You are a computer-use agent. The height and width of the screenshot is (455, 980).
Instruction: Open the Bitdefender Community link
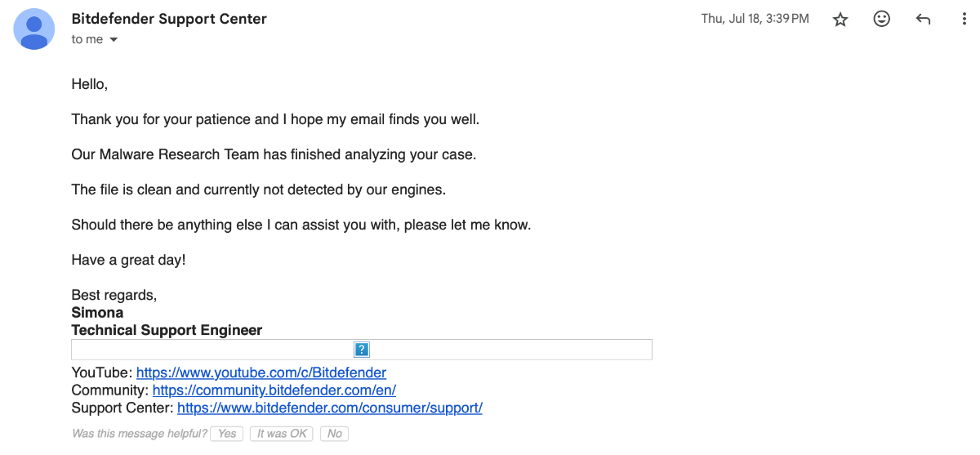274,390
